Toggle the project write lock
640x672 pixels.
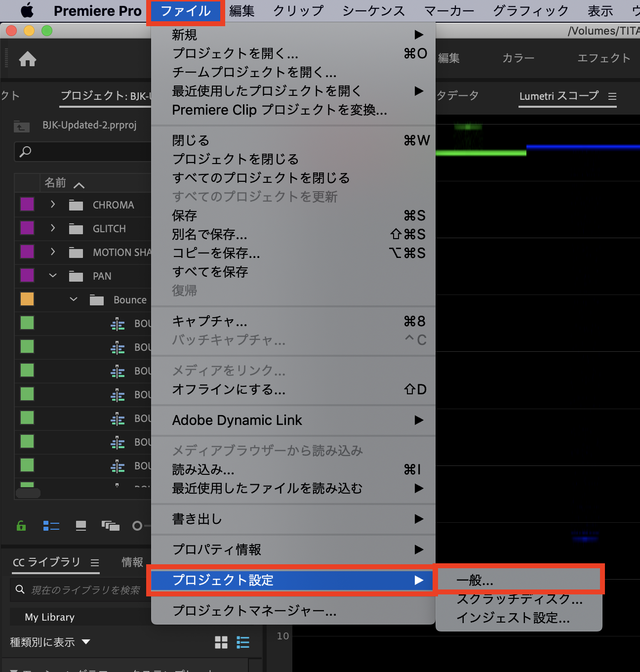click(21, 526)
